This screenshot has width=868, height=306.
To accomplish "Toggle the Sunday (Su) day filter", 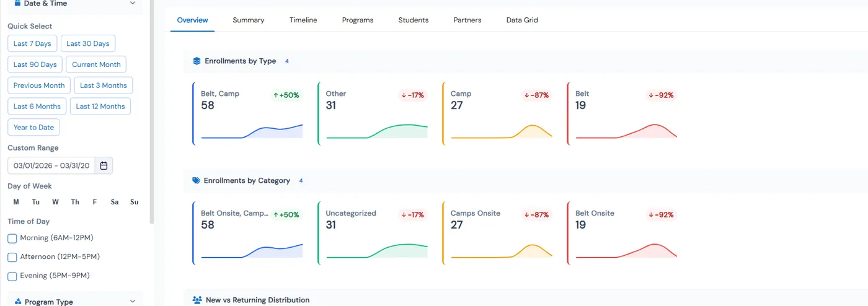I will [135, 202].
